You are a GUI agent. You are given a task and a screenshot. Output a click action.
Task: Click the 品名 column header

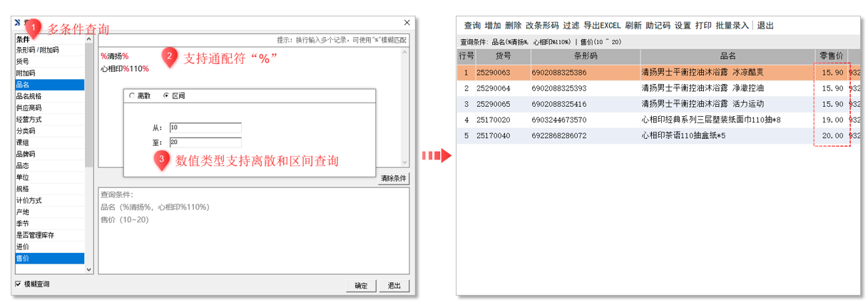tap(727, 56)
